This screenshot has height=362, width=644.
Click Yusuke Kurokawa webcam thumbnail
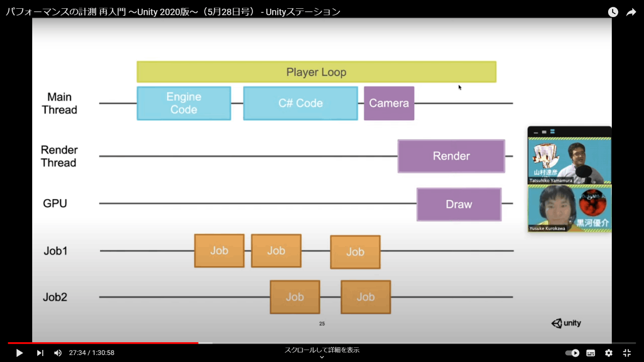click(x=569, y=208)
